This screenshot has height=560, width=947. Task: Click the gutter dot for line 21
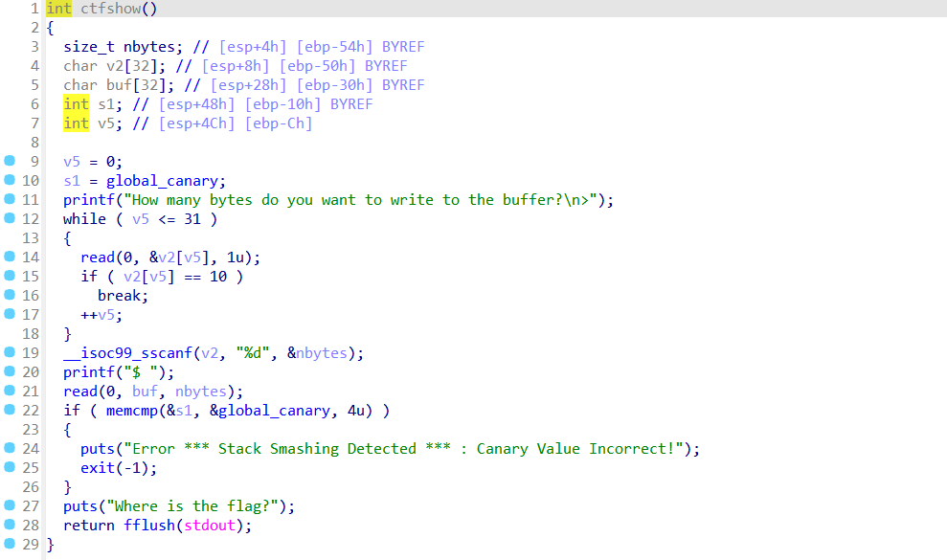[10, 391]
